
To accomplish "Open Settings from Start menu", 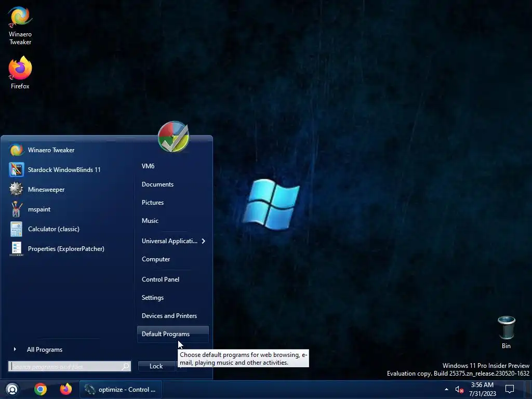I will click(x=172, y=298).
